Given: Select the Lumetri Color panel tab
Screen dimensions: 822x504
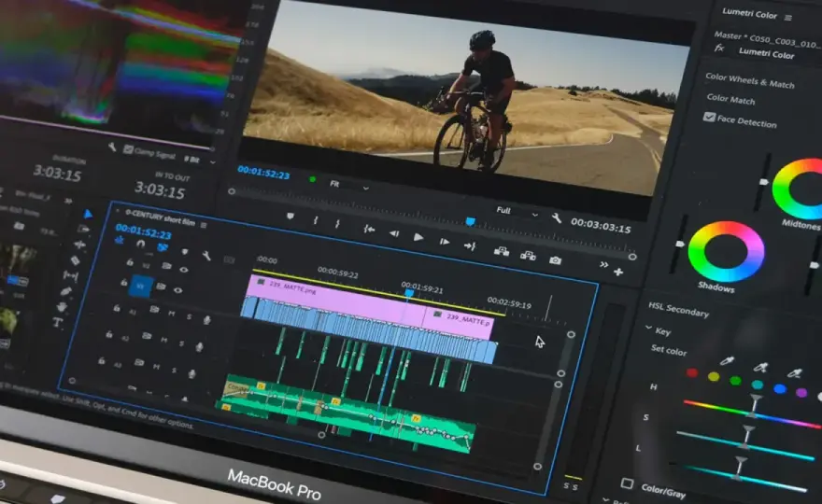Looking at the screenshot, I should (x=750, y=14).
